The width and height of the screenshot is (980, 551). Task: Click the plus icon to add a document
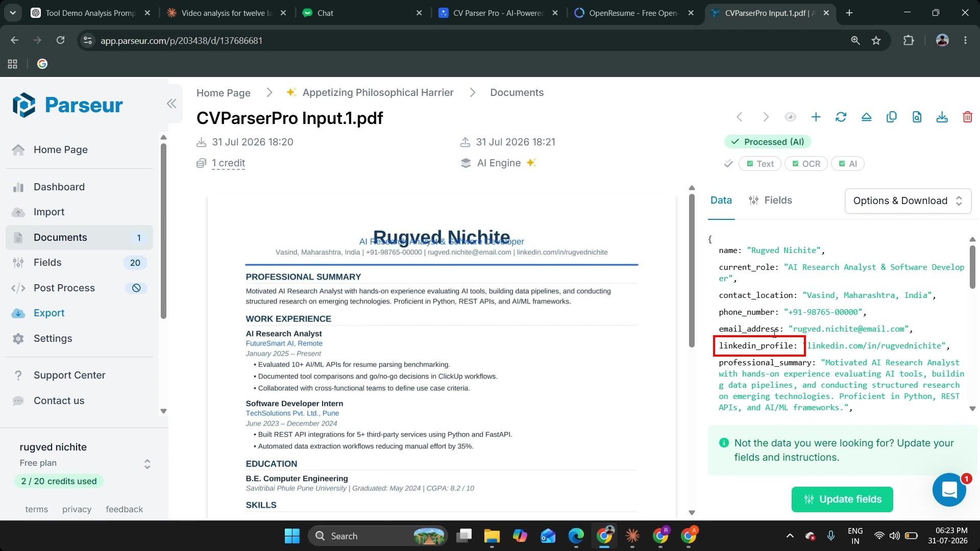(x=816, y=117)
